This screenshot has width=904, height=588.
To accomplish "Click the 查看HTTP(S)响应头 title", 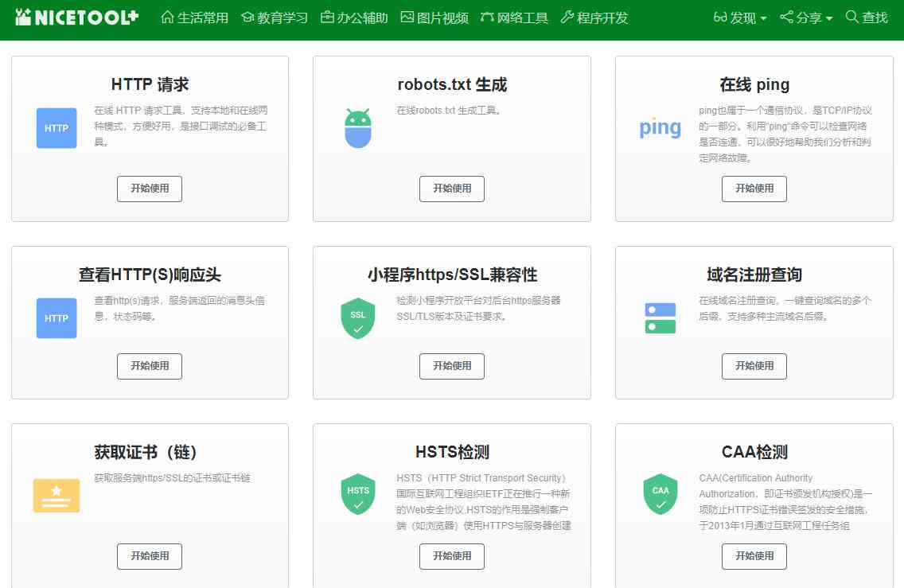I will click(x=150, y=275).
